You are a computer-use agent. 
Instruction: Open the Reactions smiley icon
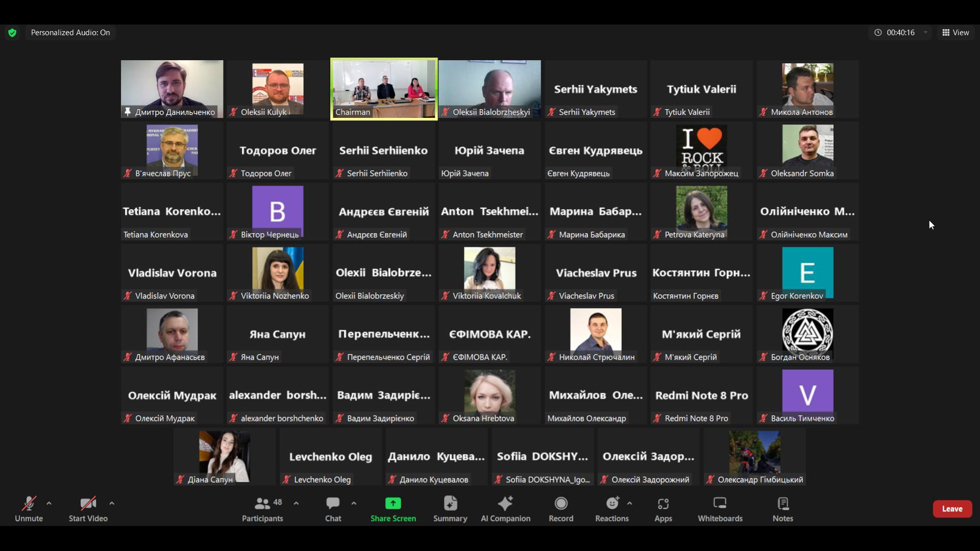[x=611, y=504]
